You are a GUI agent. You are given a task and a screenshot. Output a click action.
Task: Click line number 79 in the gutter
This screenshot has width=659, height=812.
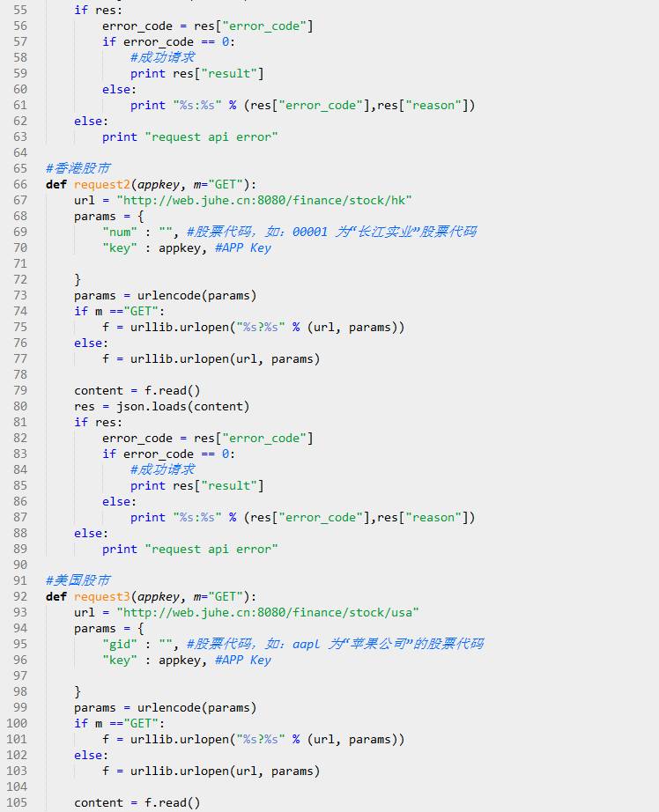(x=19, y=390)
